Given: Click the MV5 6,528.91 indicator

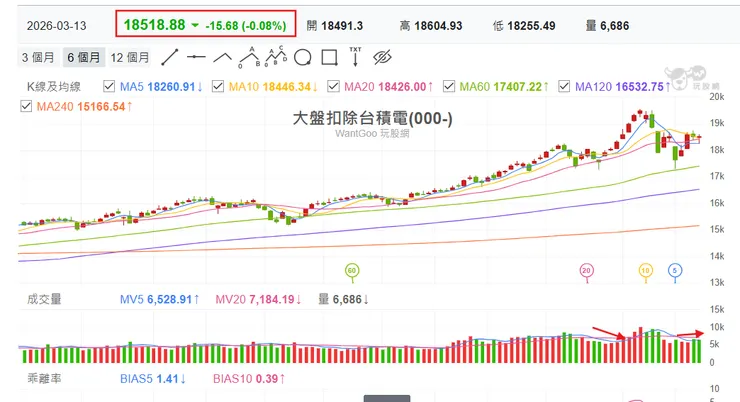Looking at the screenshot, I should 159,300.
